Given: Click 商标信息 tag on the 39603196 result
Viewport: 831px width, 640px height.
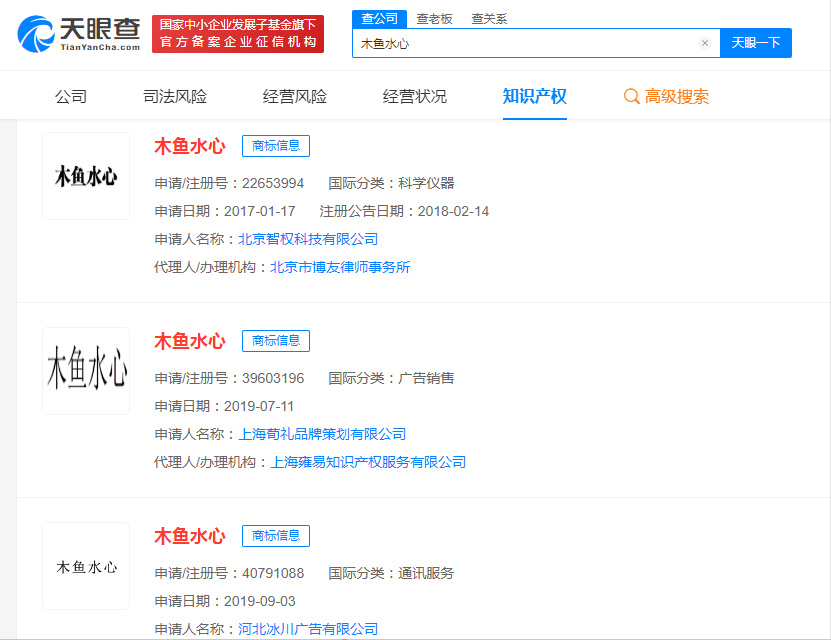Looking at the screenshot, I should (x=276, y=341).
